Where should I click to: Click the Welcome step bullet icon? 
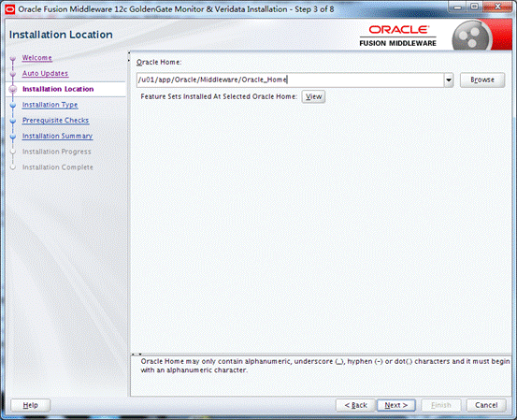point(13,59)
